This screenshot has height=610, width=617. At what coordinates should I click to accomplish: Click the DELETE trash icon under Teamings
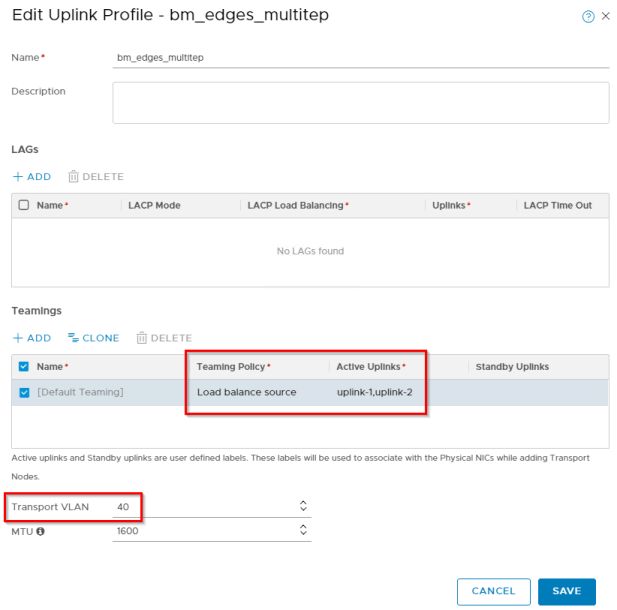click(141, 338)
